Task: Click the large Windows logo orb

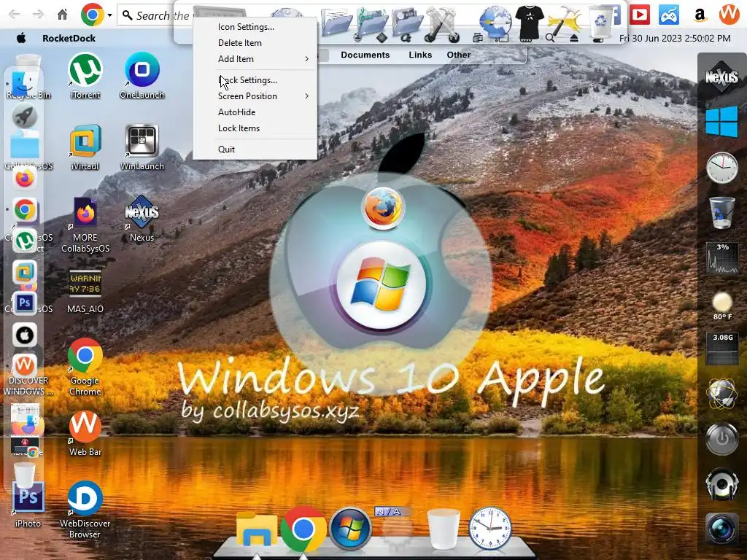Action: click(x=382, y=285)
